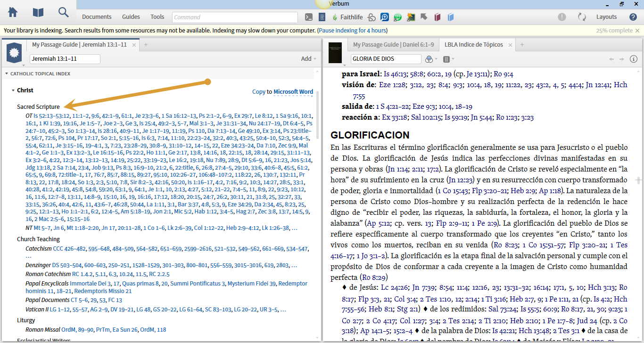Click Pause indexing for 4 hours
The image size is (644, 343).
coord(352,31)
